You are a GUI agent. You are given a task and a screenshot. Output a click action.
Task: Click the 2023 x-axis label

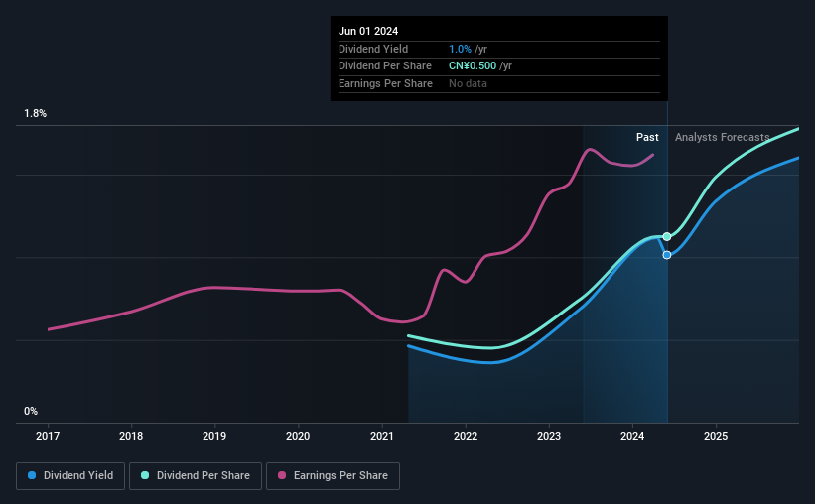(x=549, y=436)
